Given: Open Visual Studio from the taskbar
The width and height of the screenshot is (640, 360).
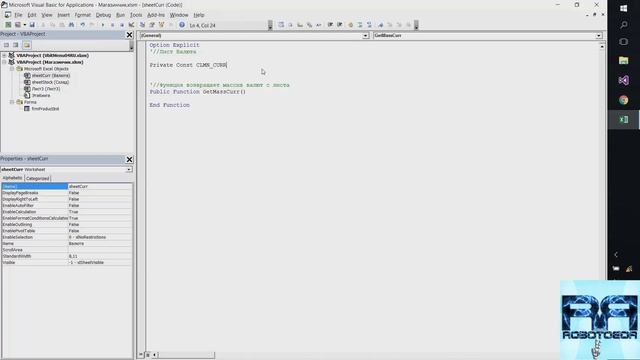Looking at the screenshot, I should [623, 80].
